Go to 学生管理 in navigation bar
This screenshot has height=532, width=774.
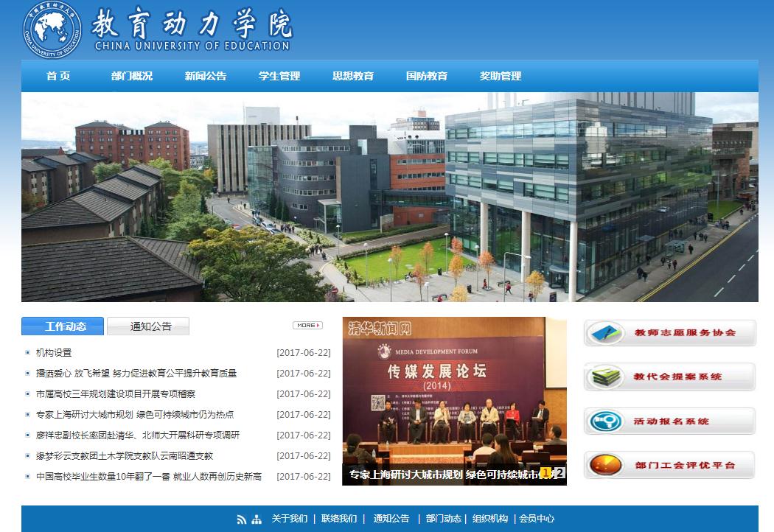279,76
